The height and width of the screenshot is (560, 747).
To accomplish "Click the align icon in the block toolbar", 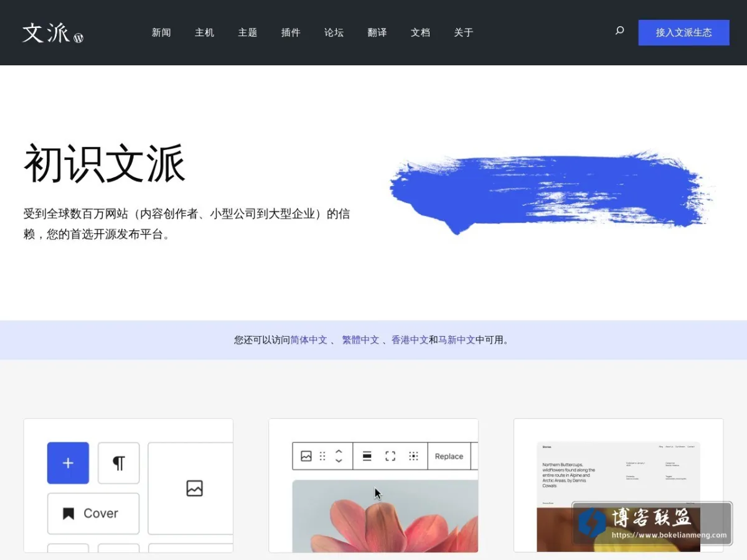I will click(367, 456).
